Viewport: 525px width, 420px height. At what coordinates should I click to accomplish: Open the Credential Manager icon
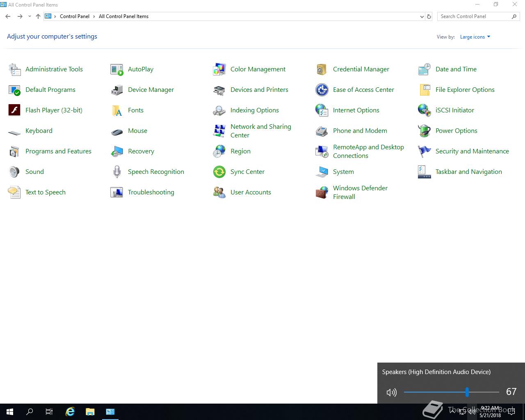coord(322,69)
